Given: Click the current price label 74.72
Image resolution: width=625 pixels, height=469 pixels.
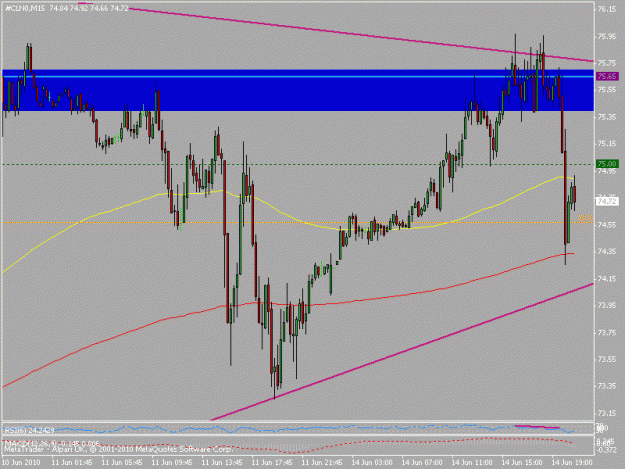Looking at the screenshot, I should (x=607, y=202).
